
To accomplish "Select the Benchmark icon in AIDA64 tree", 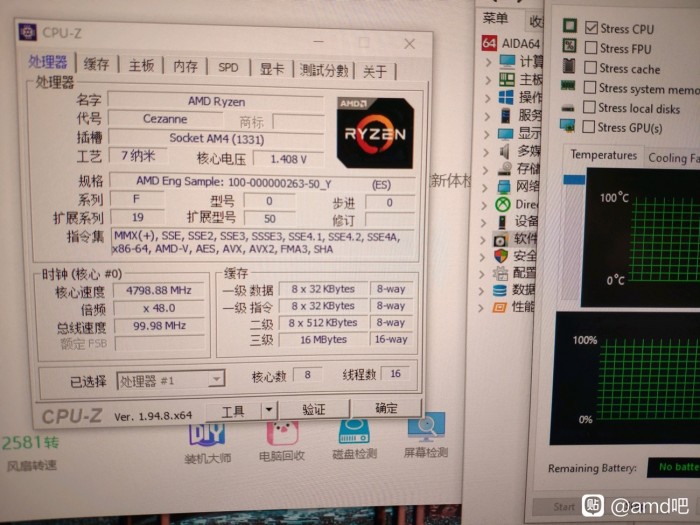I will (x=499, y=307).
